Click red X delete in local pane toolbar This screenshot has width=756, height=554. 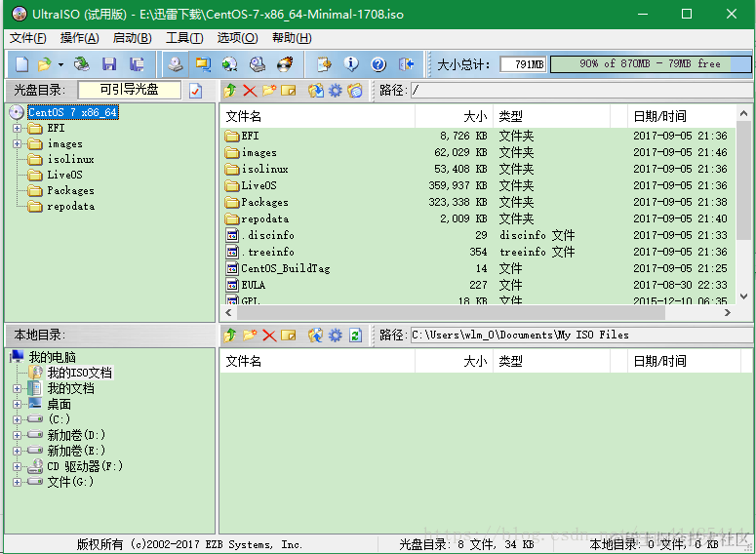[269, 336]
